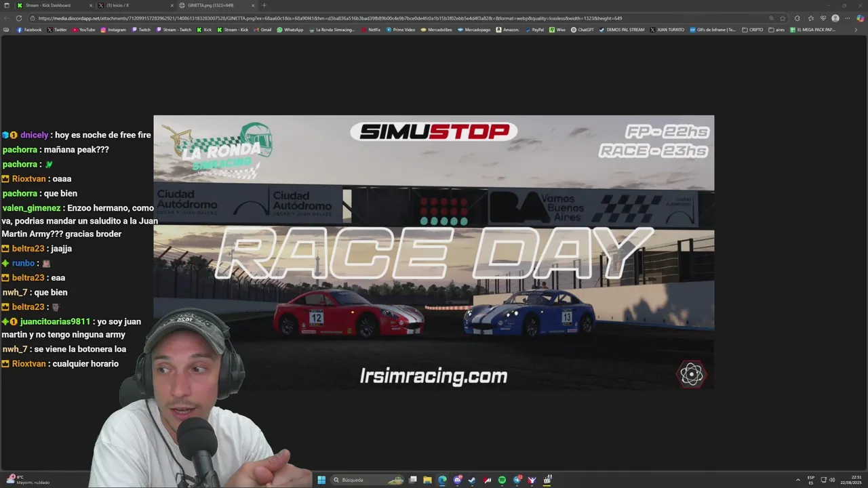Screen dimensions: 868x488
Task: Open the JUAN TURRITO bookmark
Action: pos(668,30)
